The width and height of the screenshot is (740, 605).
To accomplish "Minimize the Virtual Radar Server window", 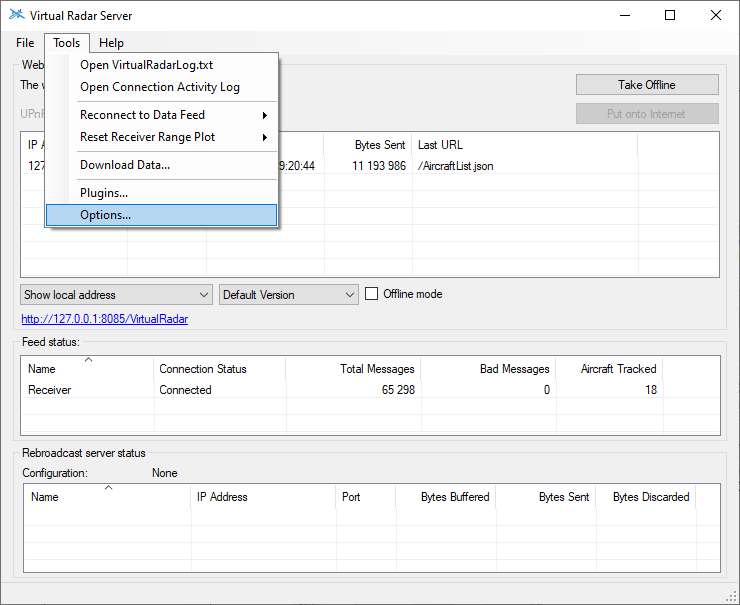I will click(x=625, y=16).
